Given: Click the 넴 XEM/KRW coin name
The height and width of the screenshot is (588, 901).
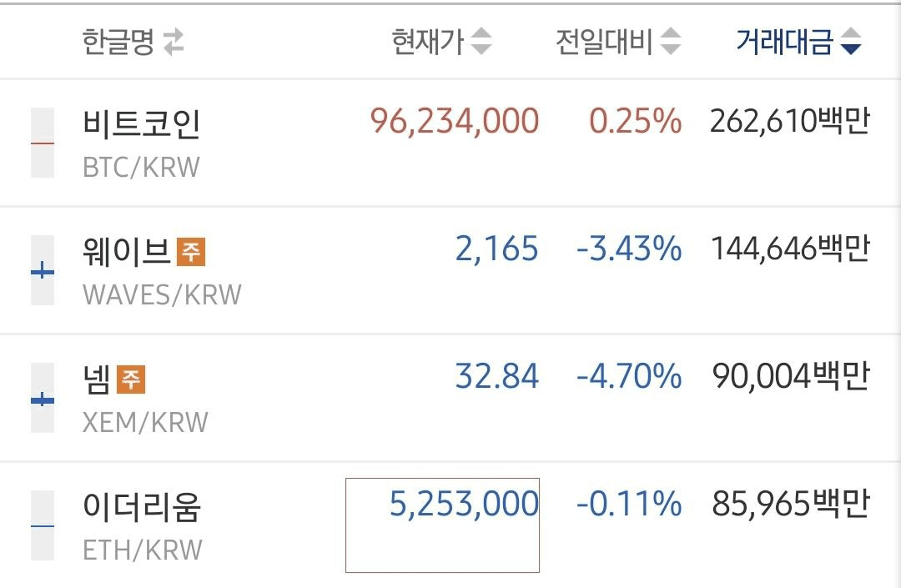Looking at the screenshot, I should click(x=145, y=399).
